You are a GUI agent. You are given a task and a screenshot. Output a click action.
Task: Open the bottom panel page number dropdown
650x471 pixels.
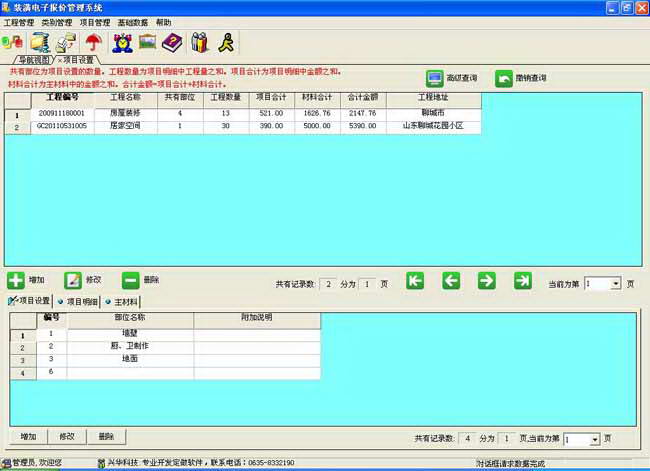[x=595, y=439]
